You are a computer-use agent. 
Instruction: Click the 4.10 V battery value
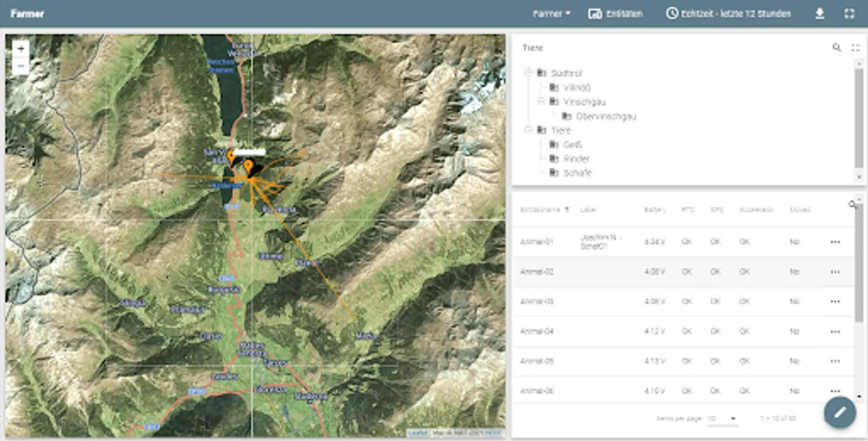tap(655, 391)
